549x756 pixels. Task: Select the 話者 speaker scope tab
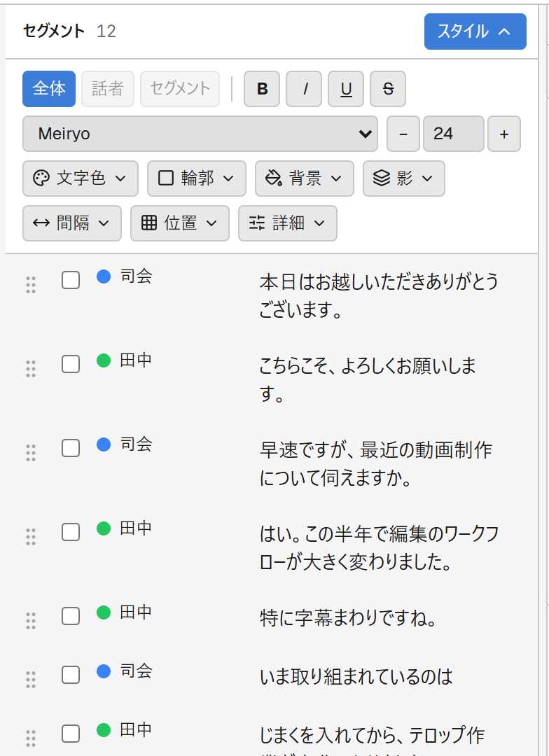(x=108, y=89)
